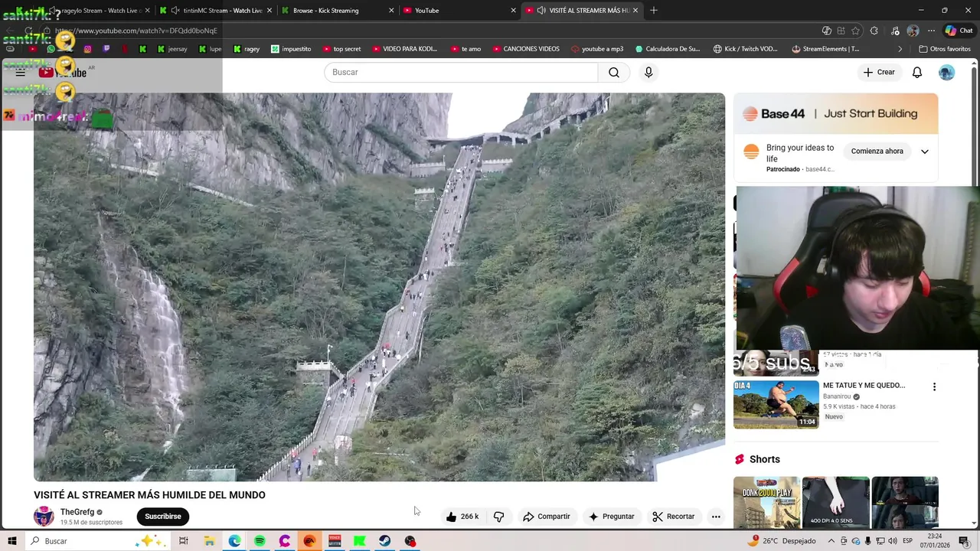Close the Browse - Kick Streaming tab
This screenshot has height=551, width=980.
coord(391,11)
